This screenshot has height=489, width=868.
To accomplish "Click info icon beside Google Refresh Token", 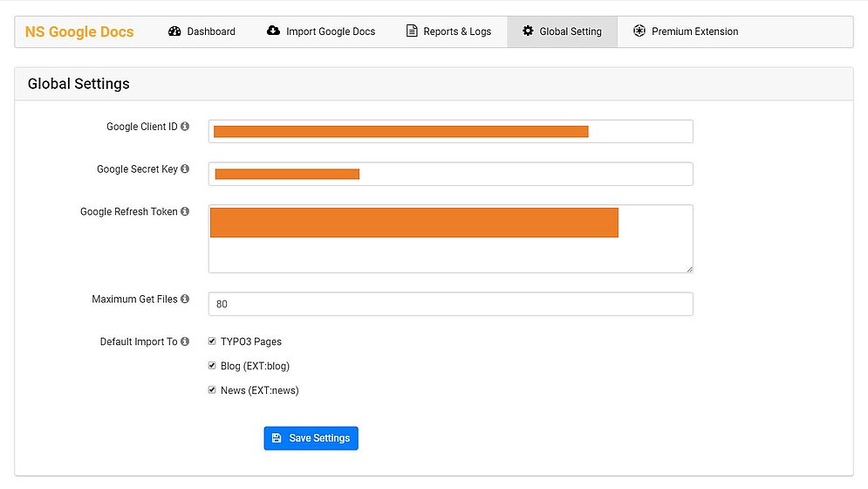I will click(185, 211).
